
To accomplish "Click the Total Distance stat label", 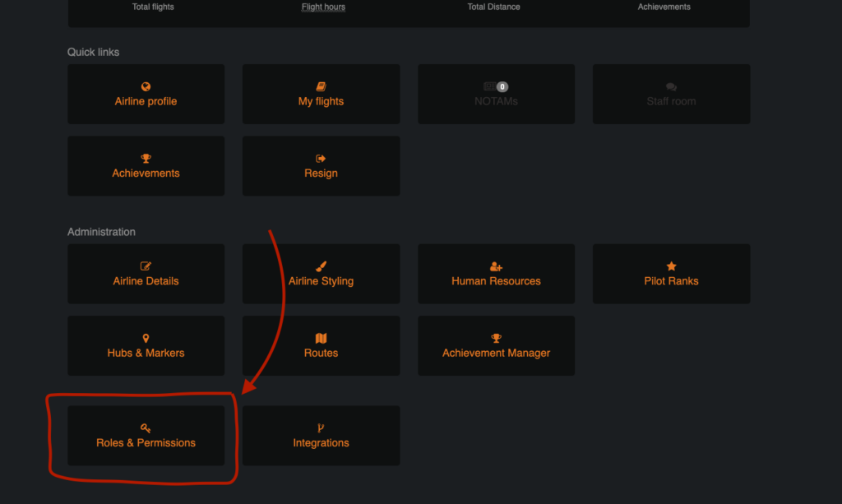I will coord(493,7).
